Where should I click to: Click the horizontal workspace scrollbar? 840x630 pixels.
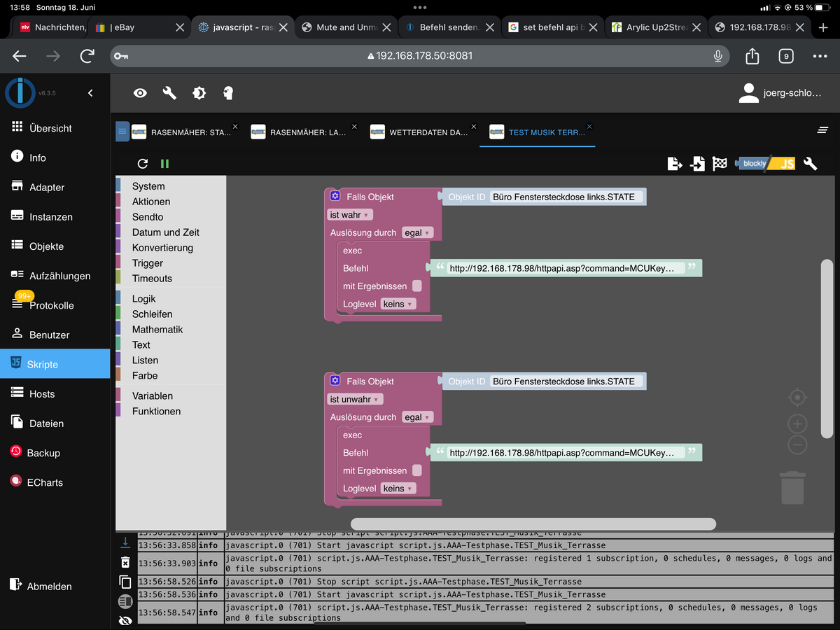[533, 524]
